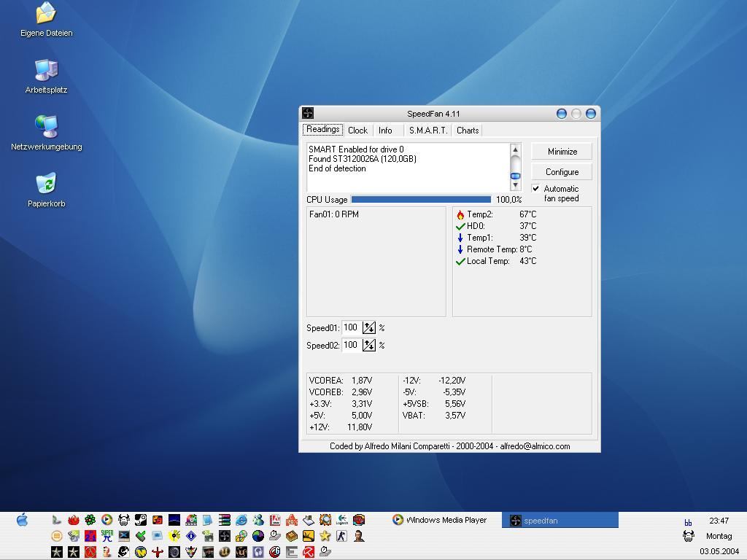Switch to the Clock tab
Screen dimensions: 747x560
(357, 131)
